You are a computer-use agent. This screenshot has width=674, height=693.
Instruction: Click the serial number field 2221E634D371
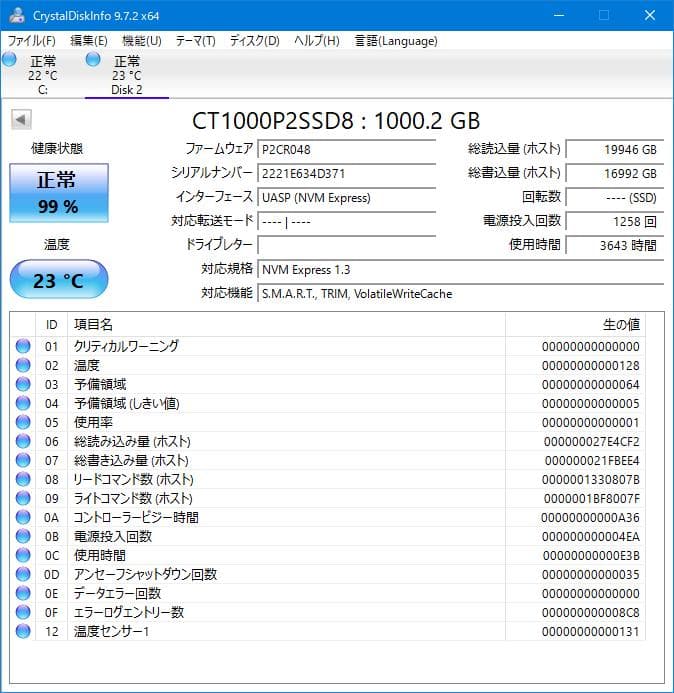coord(347,173)
